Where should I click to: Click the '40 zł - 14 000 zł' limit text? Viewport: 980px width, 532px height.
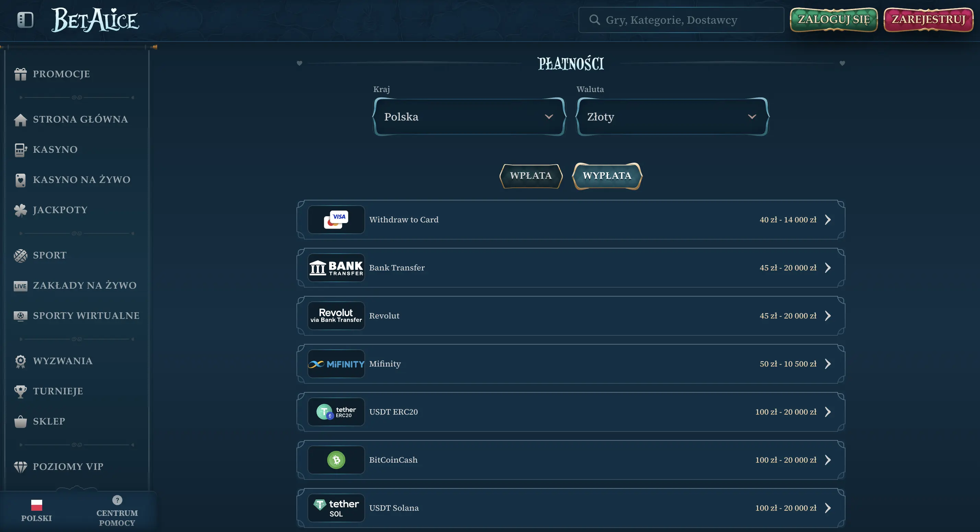[x=788, y=220]
